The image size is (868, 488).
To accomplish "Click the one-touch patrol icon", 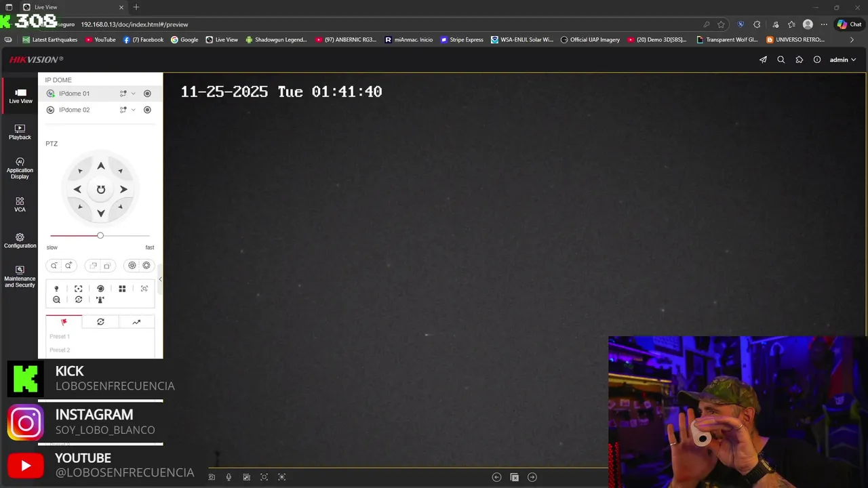I will click(x=78, y=300).
